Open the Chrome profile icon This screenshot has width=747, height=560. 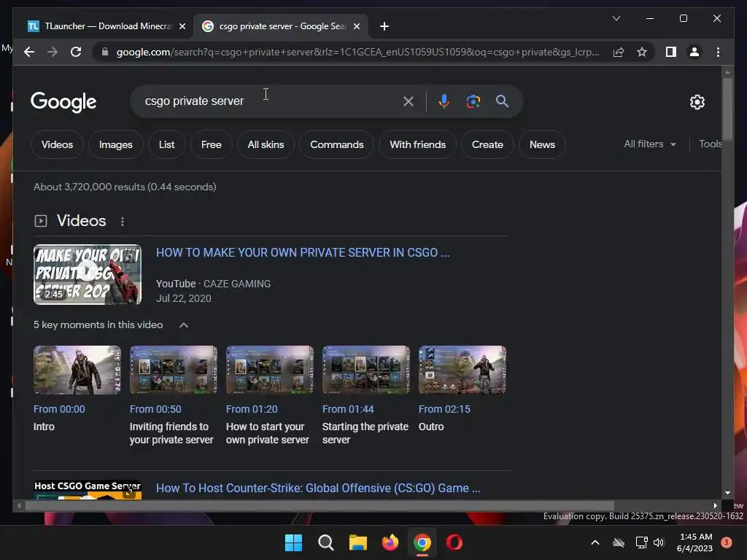694,52
